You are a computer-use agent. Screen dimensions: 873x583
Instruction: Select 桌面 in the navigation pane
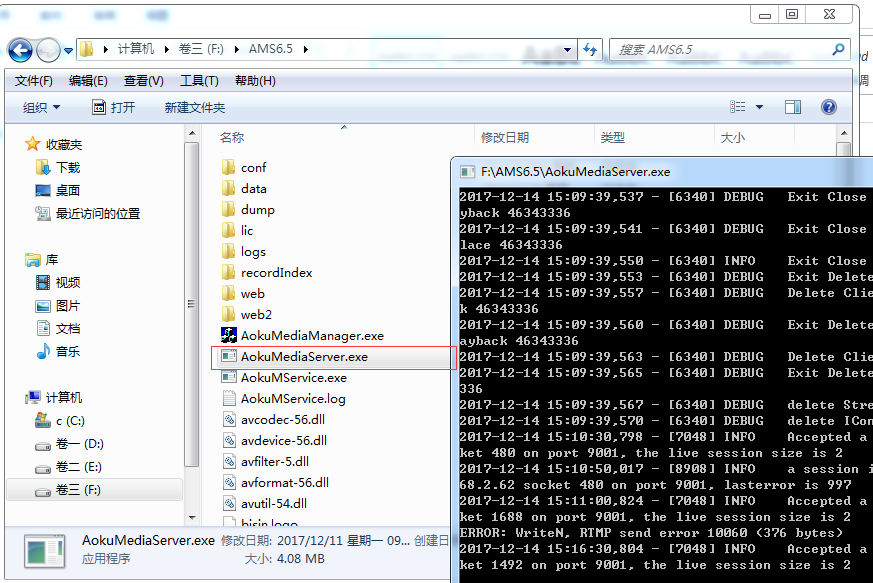point(58,190)
